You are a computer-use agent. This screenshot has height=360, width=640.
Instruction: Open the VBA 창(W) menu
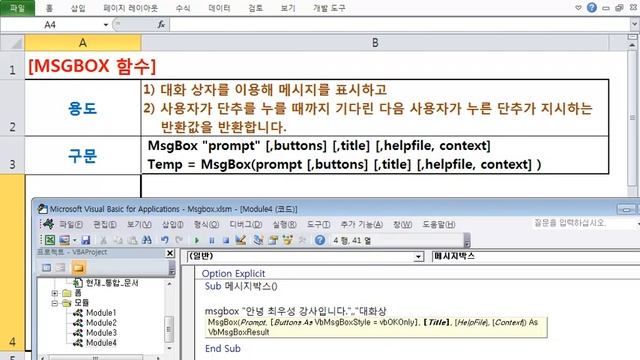402,224
